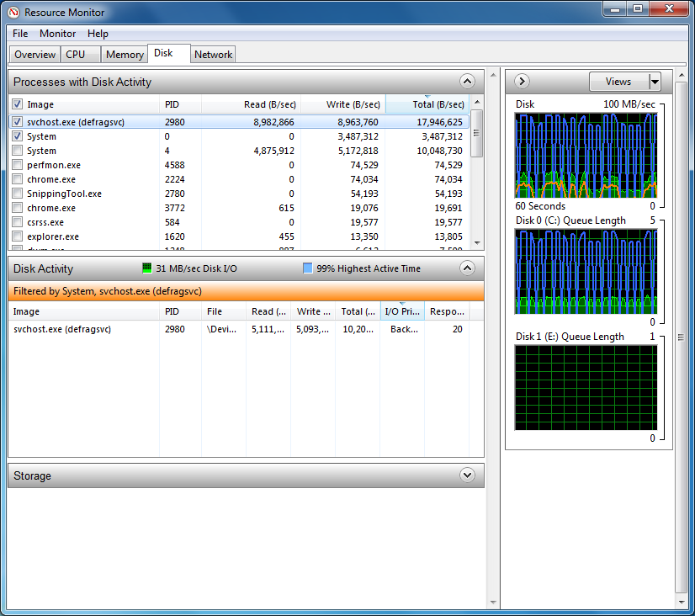The image size is (695, 616).
Task: Collapse the Processes with Disk Activity section
Action: coord(467,82)
